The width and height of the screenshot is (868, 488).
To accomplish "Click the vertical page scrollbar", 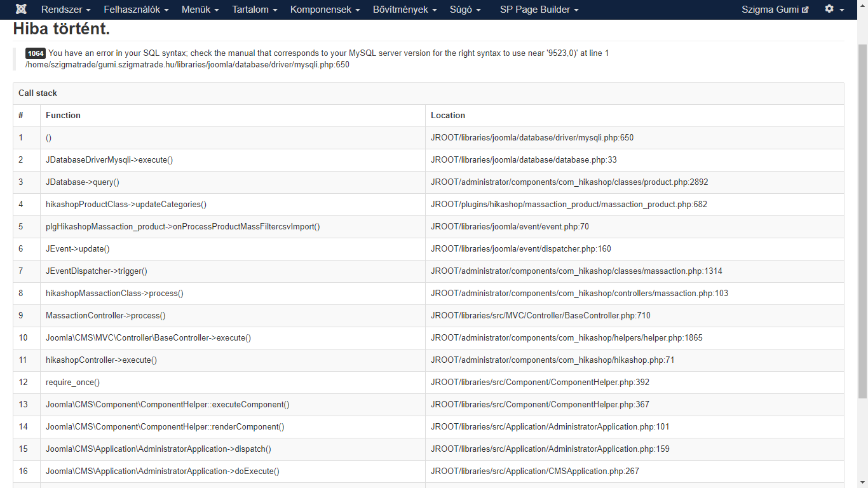I will (x=862, y=222).
